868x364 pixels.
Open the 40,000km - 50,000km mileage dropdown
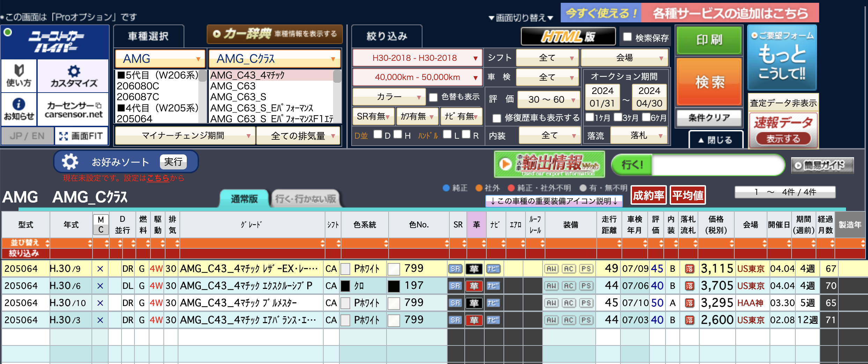[417, 77]
